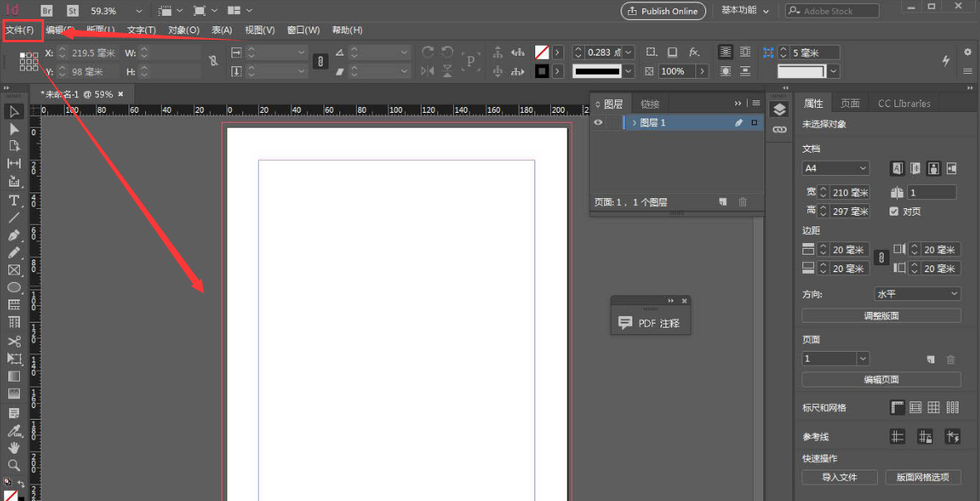The width and height of the screenshot is (980, 501).
Task: Select the Gap tool
Action: (14, 163)
